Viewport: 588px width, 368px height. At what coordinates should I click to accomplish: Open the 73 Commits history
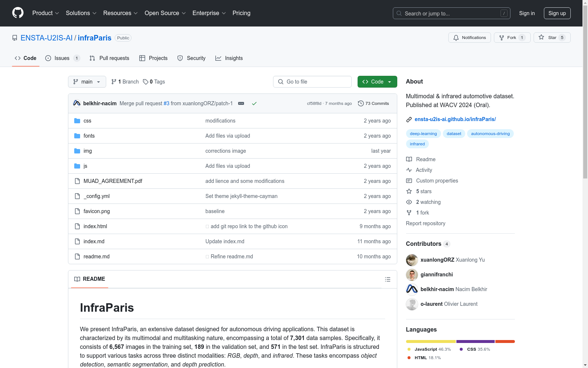pyautogui.click(x=373, y=103)
